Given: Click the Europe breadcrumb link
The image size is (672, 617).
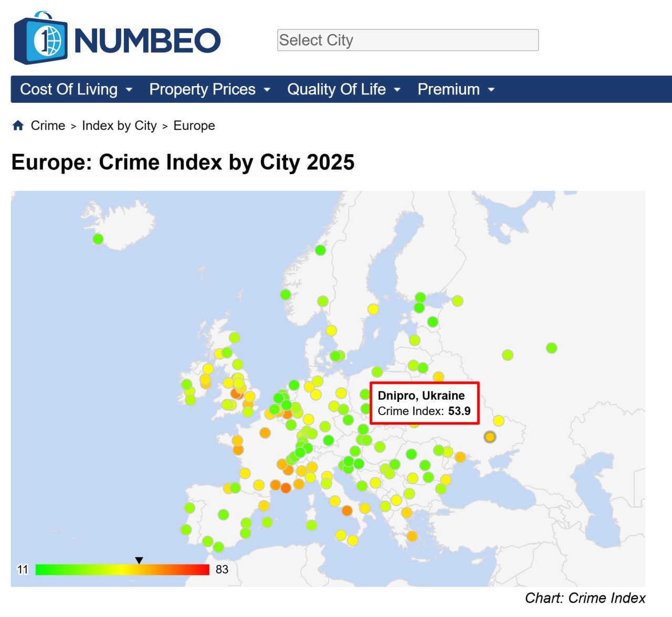Looking at the screenshot, I should 194,125.
